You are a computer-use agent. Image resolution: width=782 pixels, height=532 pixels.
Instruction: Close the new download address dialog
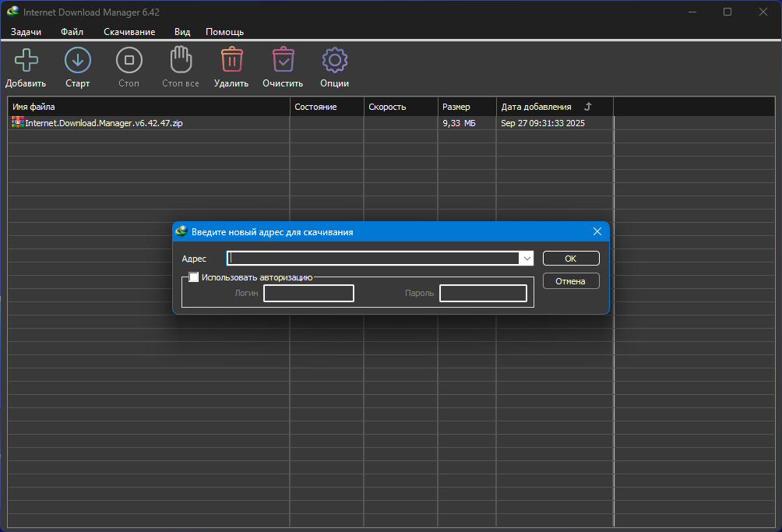point(597,232)
